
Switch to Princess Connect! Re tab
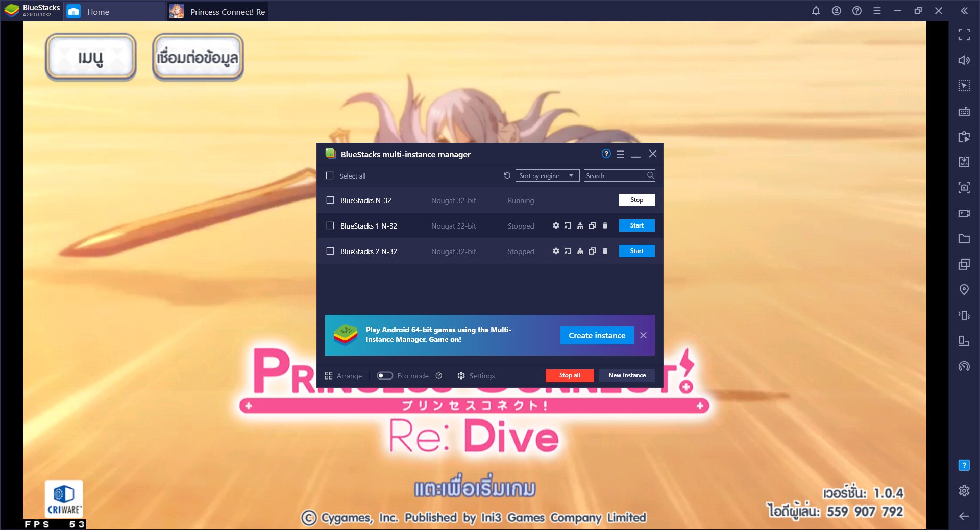point(218,12)
